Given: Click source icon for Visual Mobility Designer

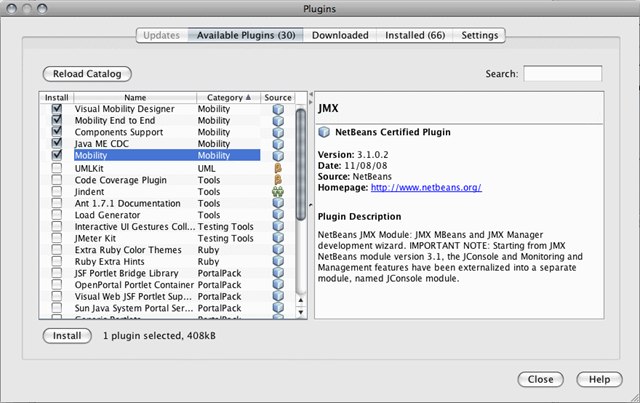Looking at the screenshot, I should [278, 109].
